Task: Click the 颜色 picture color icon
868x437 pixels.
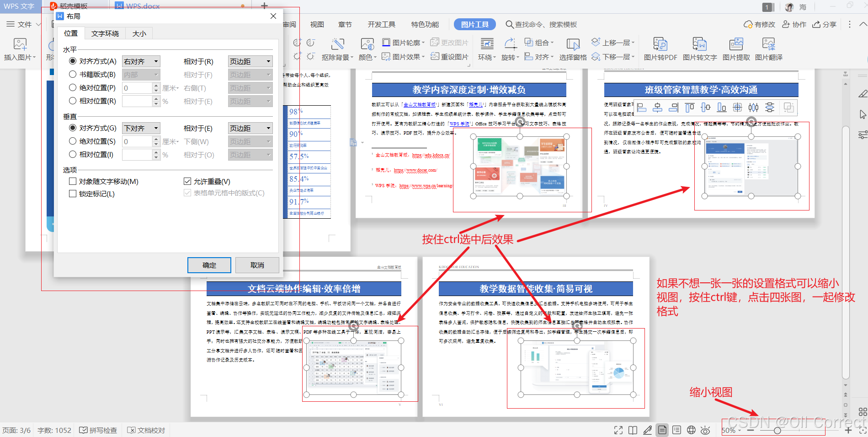Action: [x=367, y=44]
